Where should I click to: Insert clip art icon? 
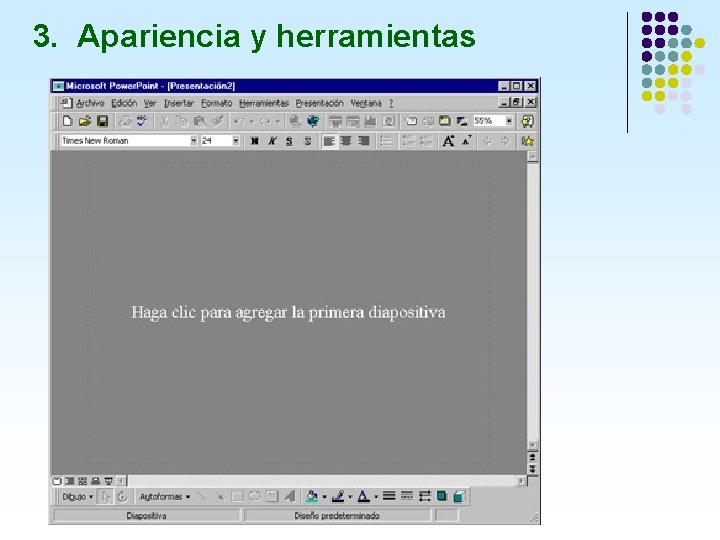[x=388, y=121]
